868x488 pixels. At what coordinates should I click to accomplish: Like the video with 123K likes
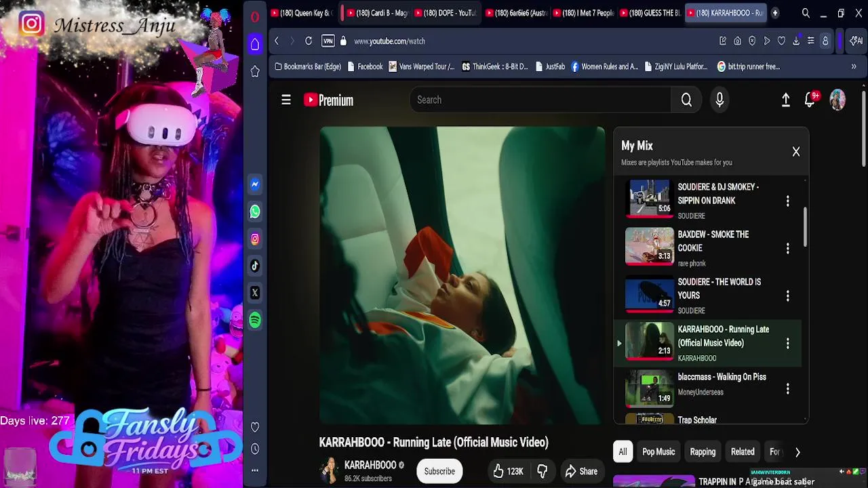[507, 472]
